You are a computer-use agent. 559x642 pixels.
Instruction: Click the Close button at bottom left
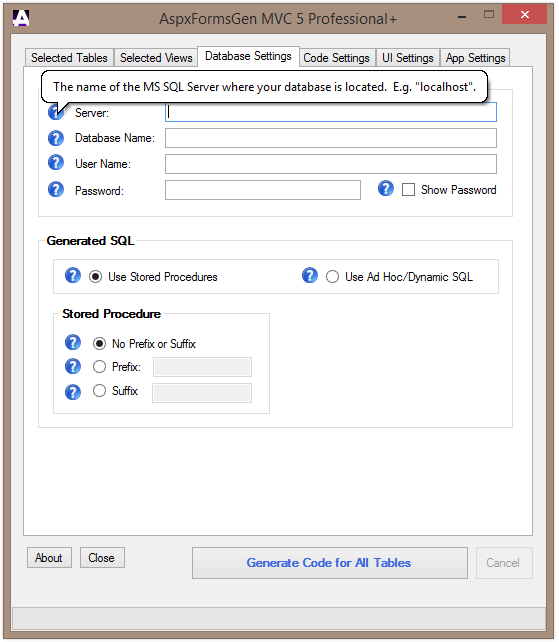click(102, 558)
